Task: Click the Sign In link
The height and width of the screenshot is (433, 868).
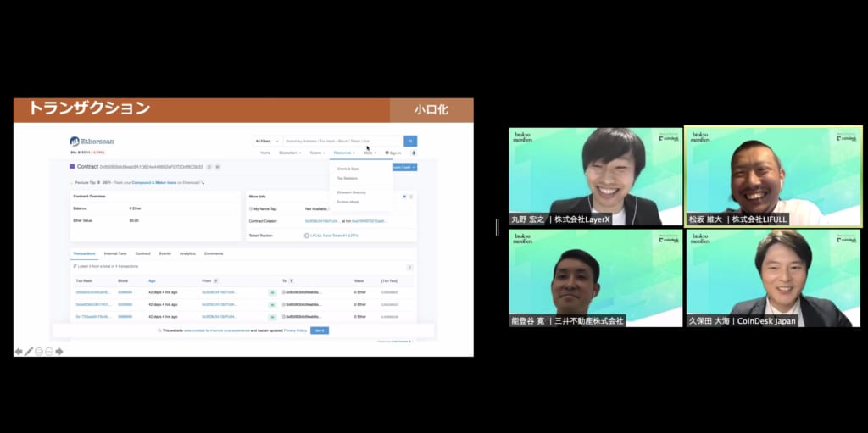Action: click(x=395, y=153)
